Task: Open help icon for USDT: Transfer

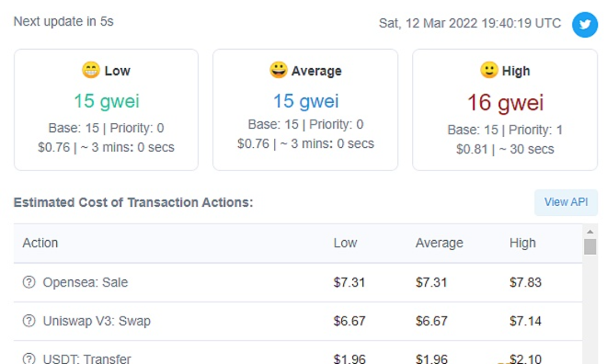Action: click(x=29, y=358)
